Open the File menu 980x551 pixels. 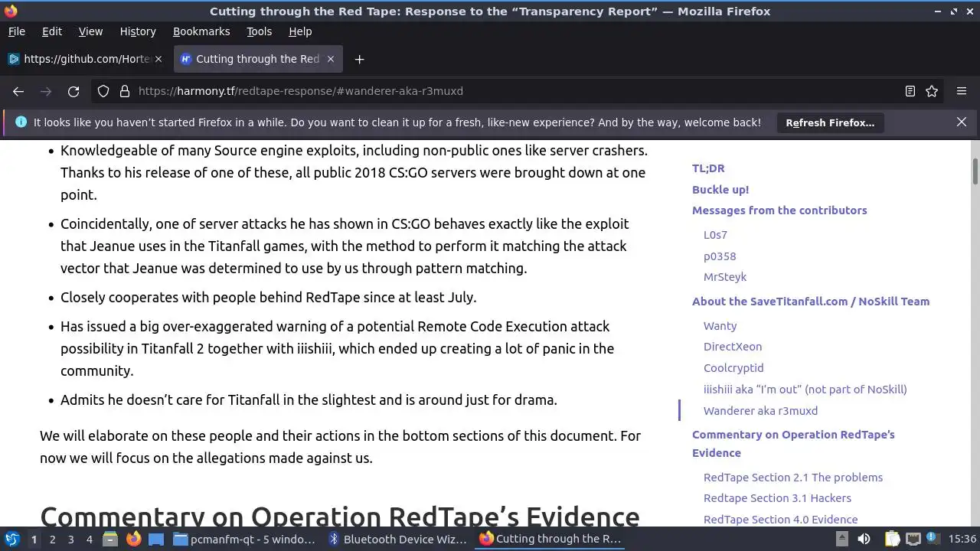(16, 31)
